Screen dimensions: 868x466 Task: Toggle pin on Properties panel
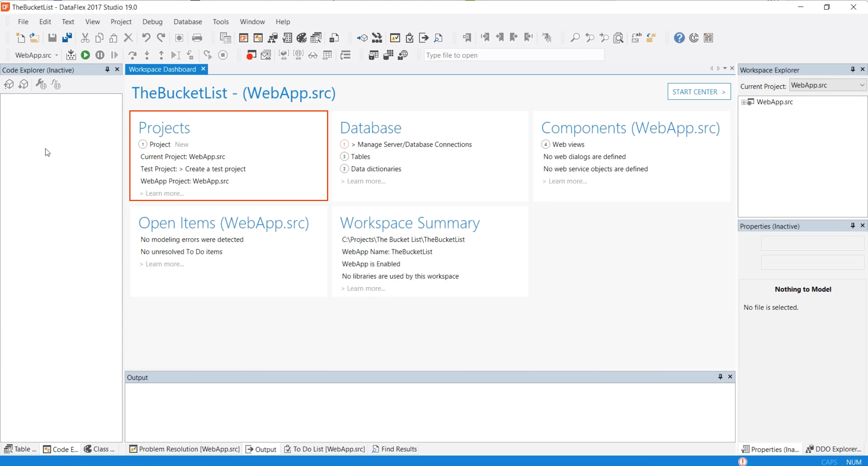[853, 225]
